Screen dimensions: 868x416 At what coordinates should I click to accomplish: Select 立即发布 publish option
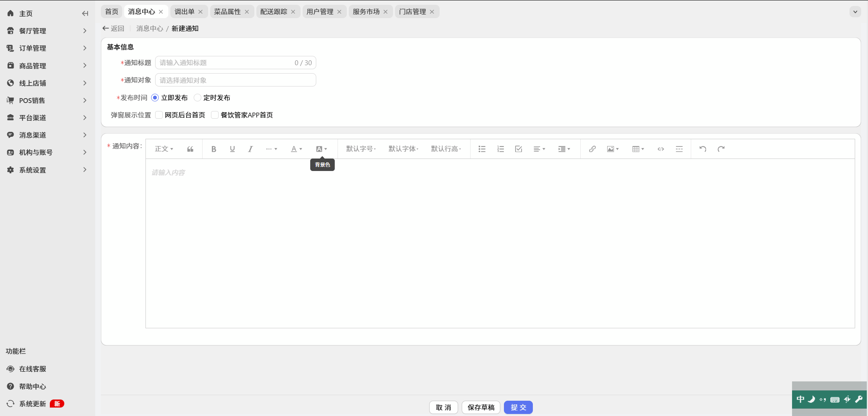click(x=170, y=98)
